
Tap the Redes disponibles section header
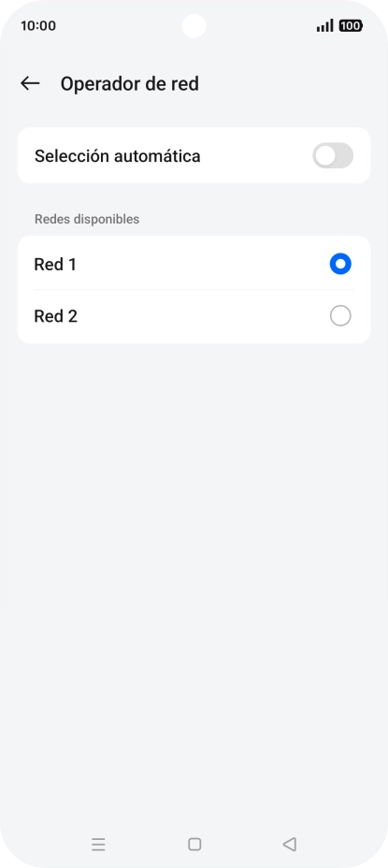click(x=87, y=219)
